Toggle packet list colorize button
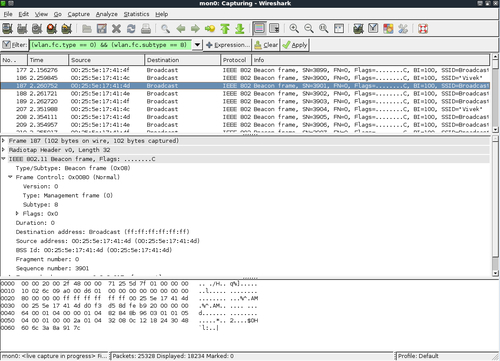 click(x=259, y=29)
